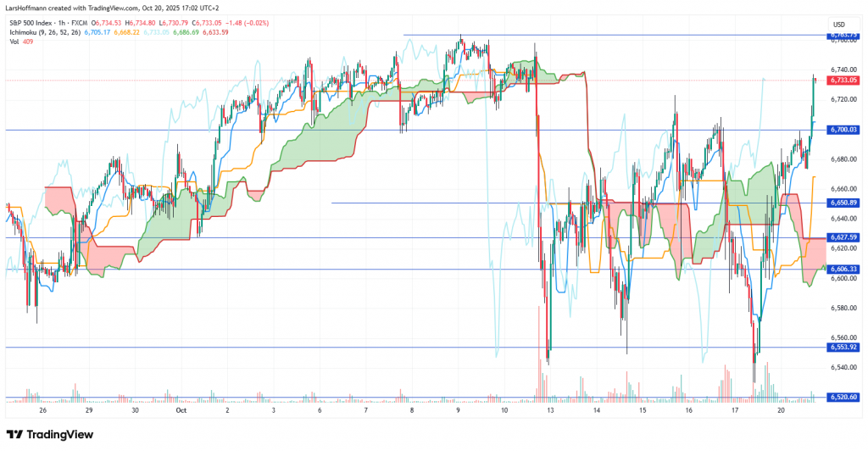Click the Oct label on the date axis
868x451 pixels.
point(180,409)
